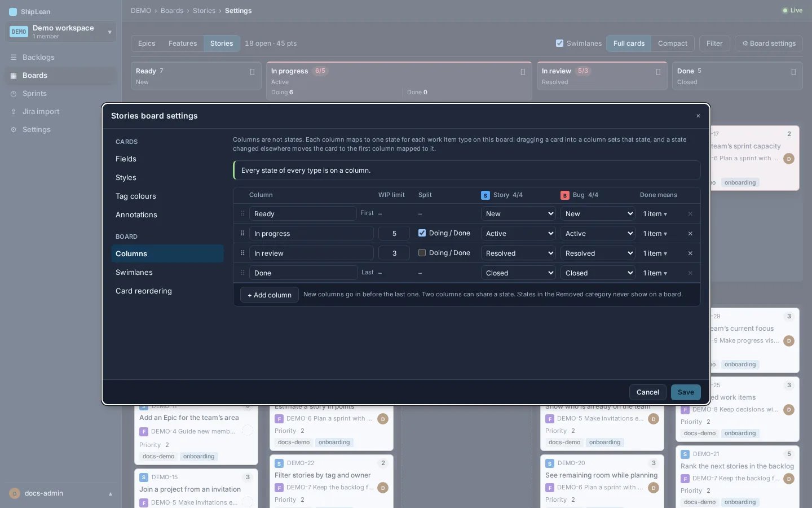Viewport: 812px width, 508px height.
Task: Toggle the Swimlanes checkbox
Action: point(559,43)
